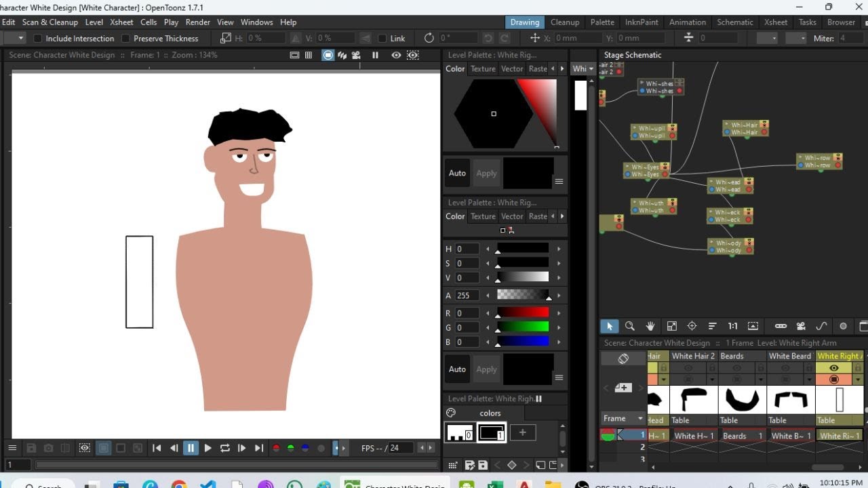Select the schematic selection arrow tool
Viewport: 868px width, 488px height.
609,326
